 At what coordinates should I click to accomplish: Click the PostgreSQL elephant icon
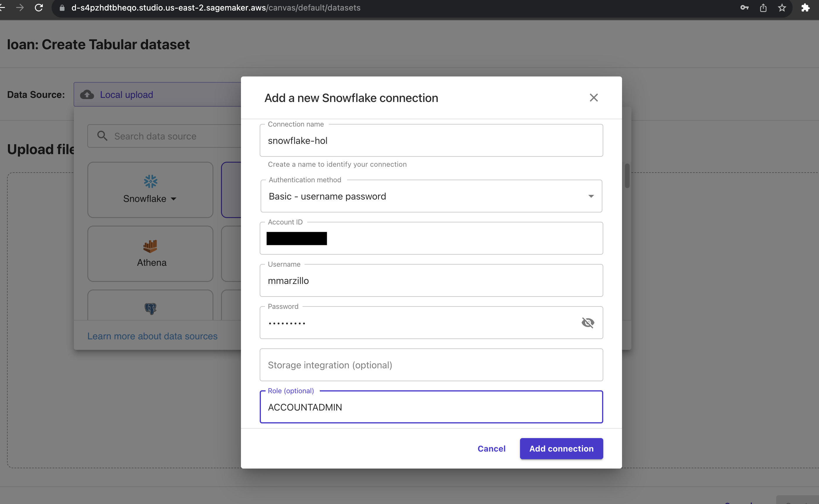coord(150,309)
